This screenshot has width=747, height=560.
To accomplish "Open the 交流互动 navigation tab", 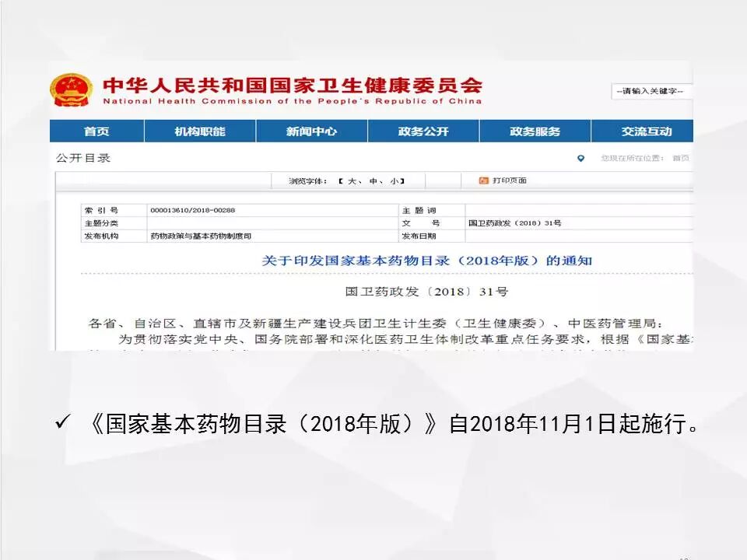I will (642, 131).
